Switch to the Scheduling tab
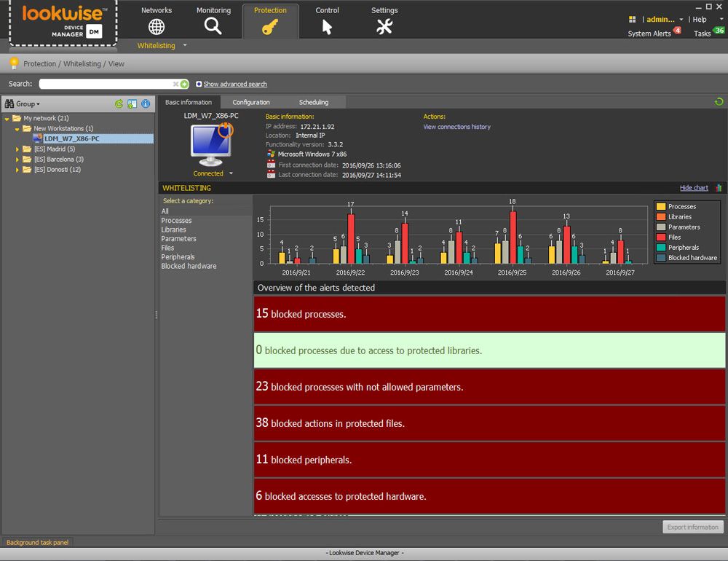 coord(313,103)
